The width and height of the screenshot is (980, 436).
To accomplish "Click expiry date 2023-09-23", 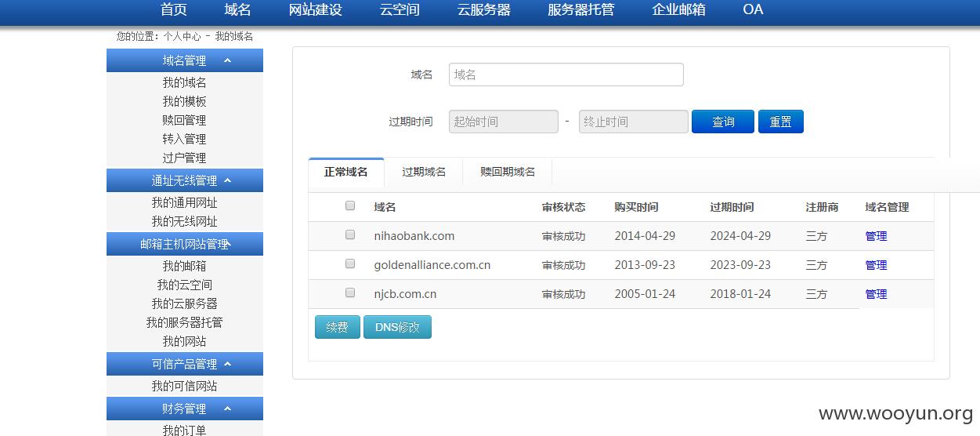I will (740, 265).
